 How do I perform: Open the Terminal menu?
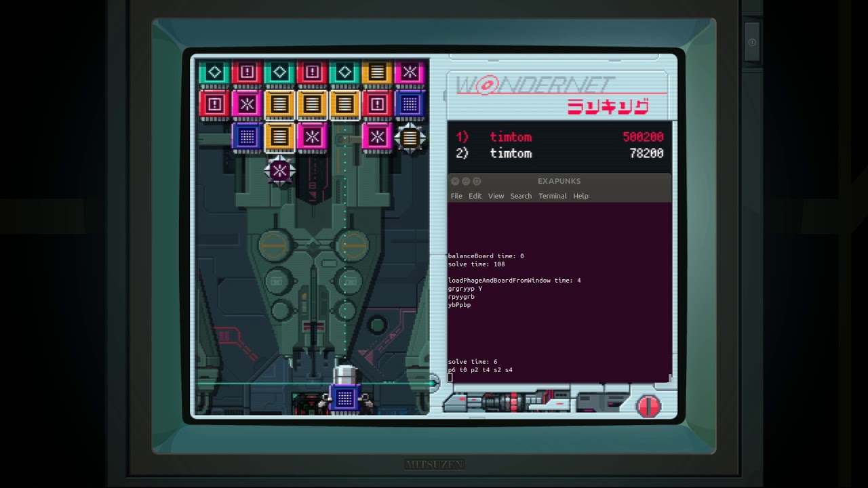point(553,196)
